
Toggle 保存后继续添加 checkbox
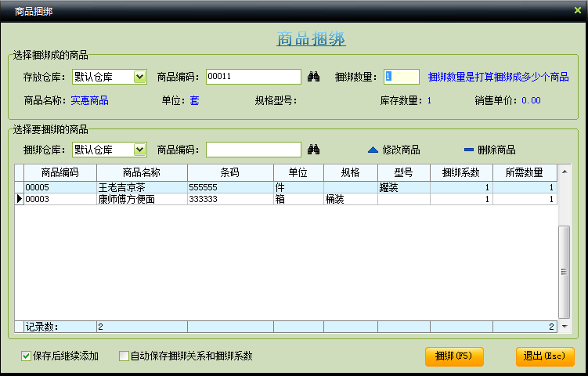[x=26, y=356]
